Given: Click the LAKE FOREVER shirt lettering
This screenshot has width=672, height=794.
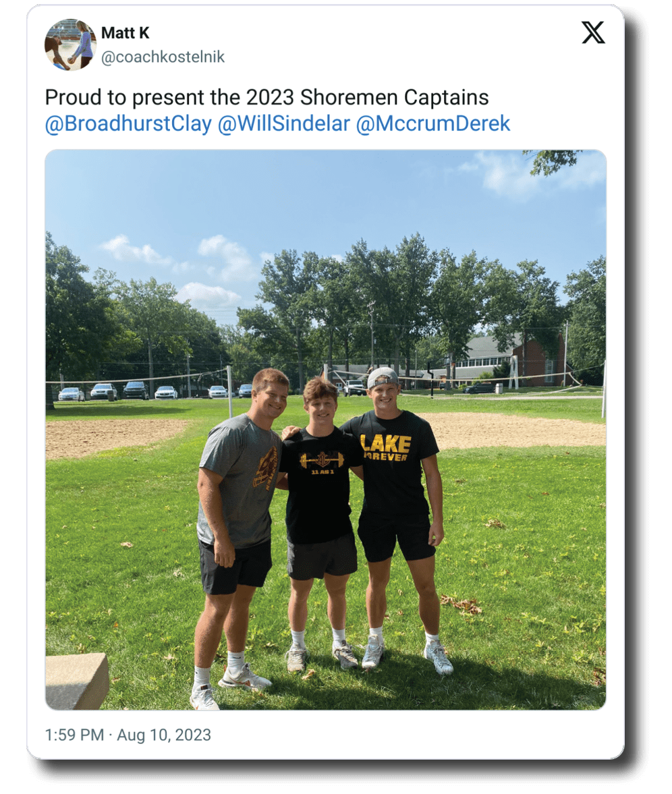Looking at the screenshot, I should pyautogui.click(x=385, y=448).
